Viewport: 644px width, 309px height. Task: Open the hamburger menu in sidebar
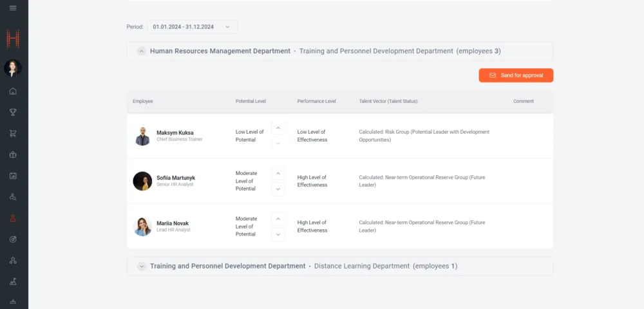coord(13,8)
